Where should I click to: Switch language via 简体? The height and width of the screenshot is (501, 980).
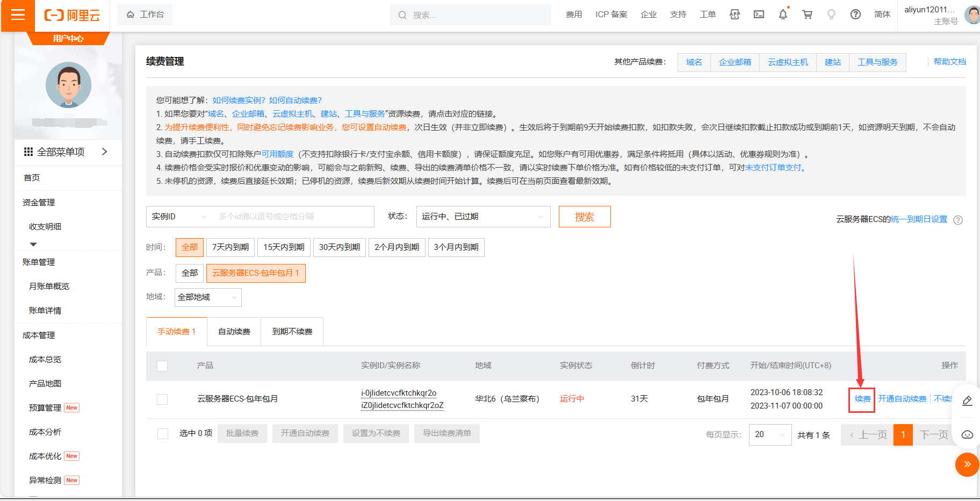[882, 15]
